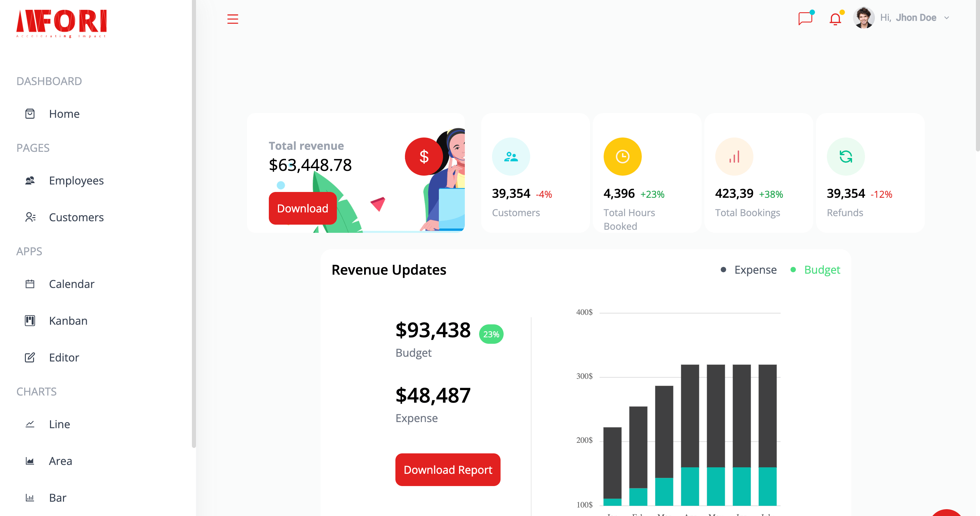Viewport: 980px width, 516px height.
Task: Open the chat messages icon
Action: (x=805, y=18)
